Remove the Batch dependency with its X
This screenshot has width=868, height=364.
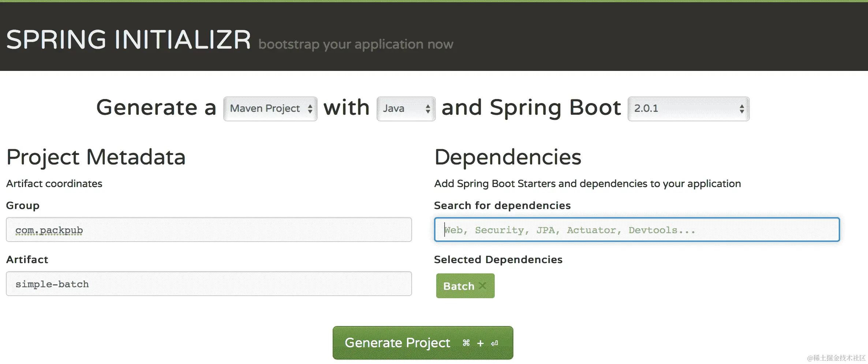[482, 285]
